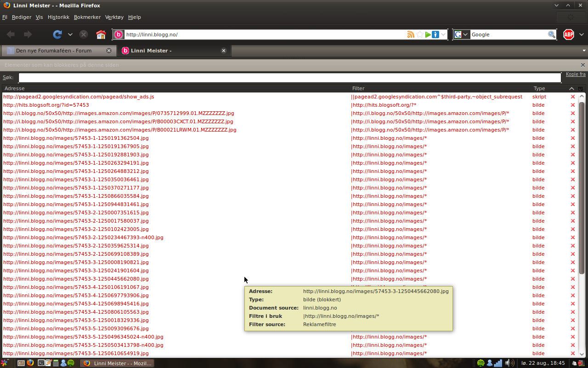Open the Vis menu
This screenshot has height=368, width=588.
pyautogui.click(x=39, y=17)
